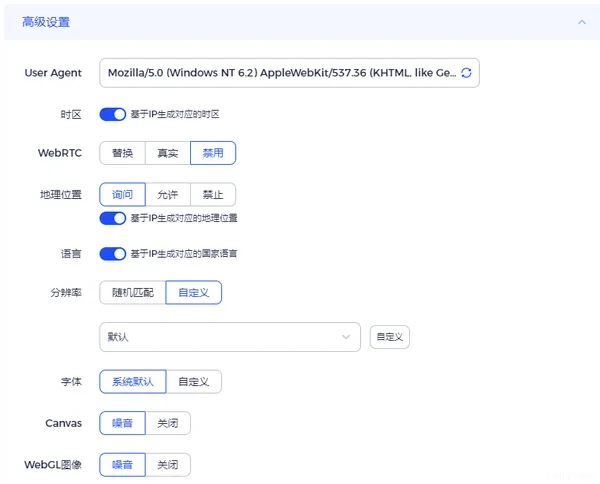Select WebRTC 禁用 option
600x484 pixels.
pos(213,153)
